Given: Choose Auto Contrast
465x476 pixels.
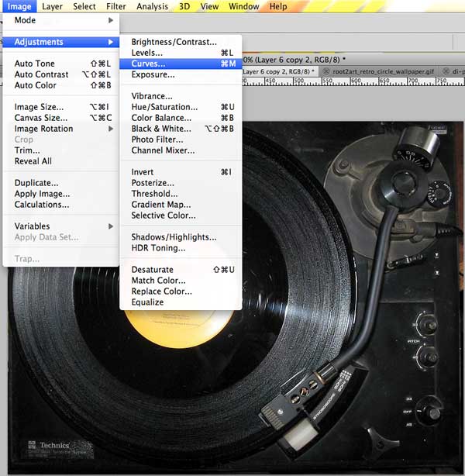Looking at the screenshot, I should [x=61, y=74].
